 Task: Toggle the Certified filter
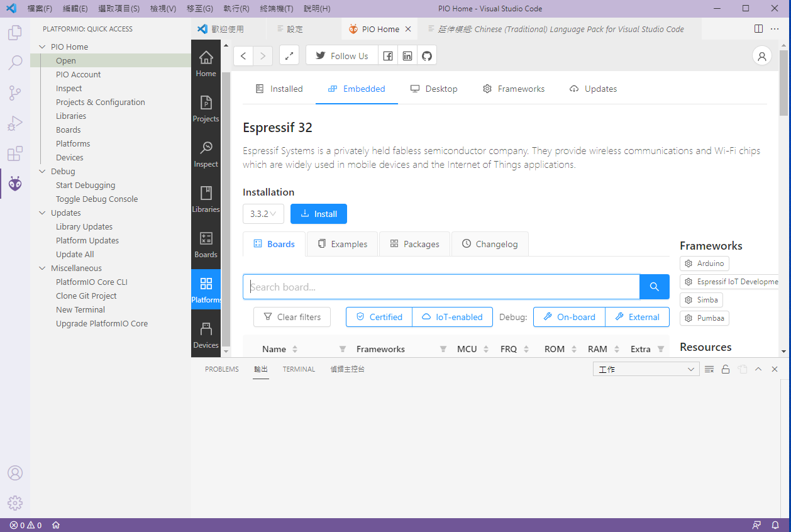coord(379,317)
